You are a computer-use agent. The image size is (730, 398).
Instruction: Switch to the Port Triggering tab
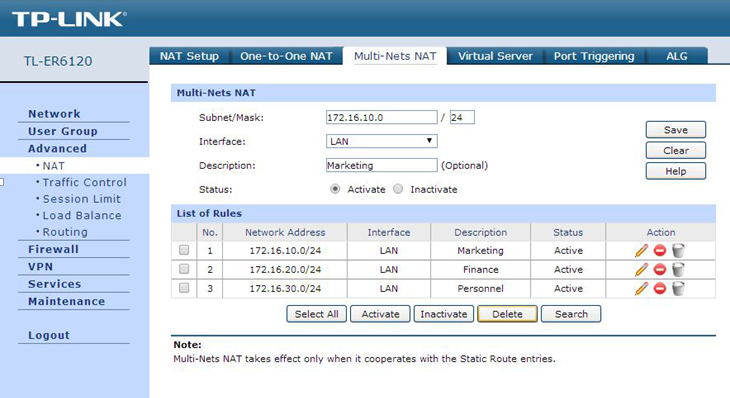(x=594, y=56)
